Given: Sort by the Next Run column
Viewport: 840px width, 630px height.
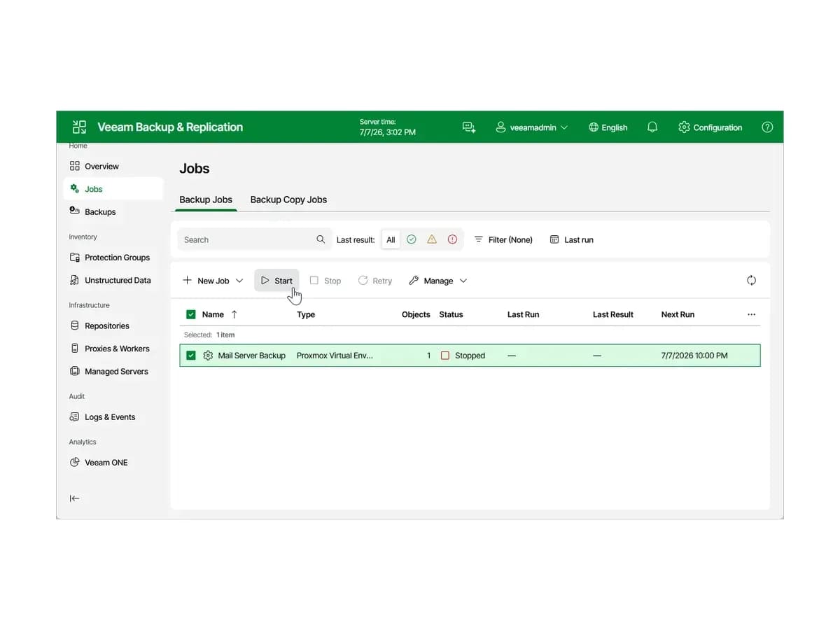Looking at the screenshot, I should tap(678, 314).
